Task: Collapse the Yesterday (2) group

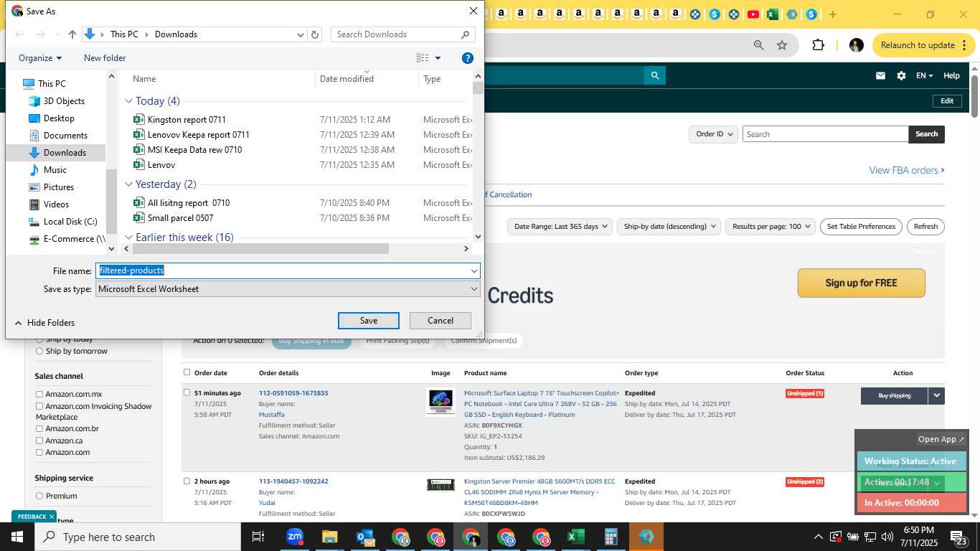Action: 129,184
